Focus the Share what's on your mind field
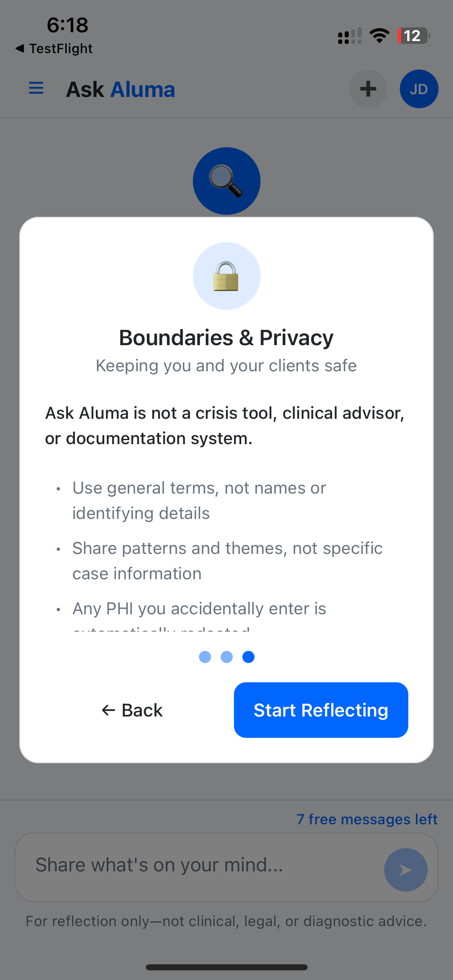The width and height of the screenshot is (453, 980). (x=201, y=865)
